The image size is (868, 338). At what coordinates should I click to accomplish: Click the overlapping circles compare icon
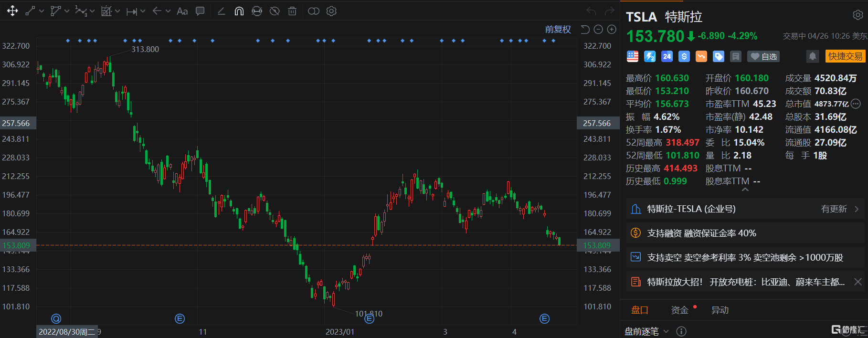[314, 11]
